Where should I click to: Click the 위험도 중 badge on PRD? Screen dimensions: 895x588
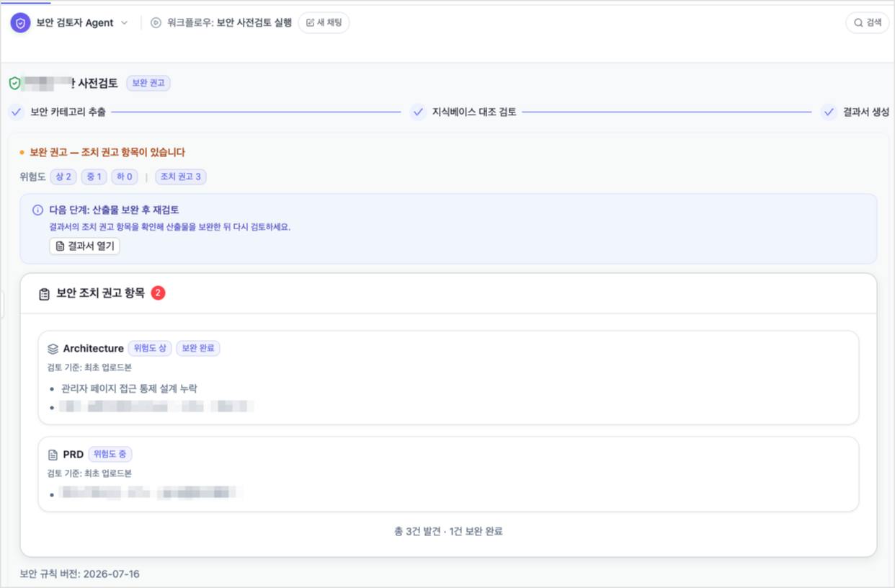click(x=110, y=455)
